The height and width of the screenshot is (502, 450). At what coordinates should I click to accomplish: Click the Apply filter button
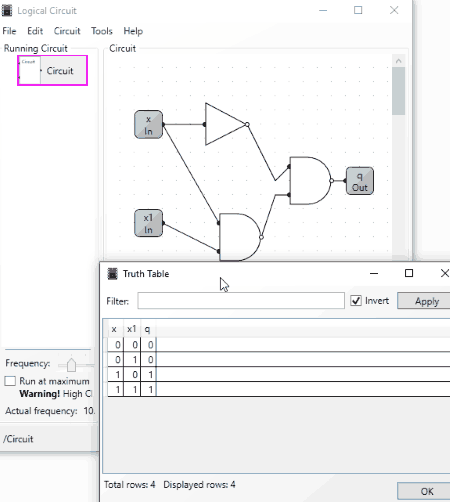[x=426, y=301]
